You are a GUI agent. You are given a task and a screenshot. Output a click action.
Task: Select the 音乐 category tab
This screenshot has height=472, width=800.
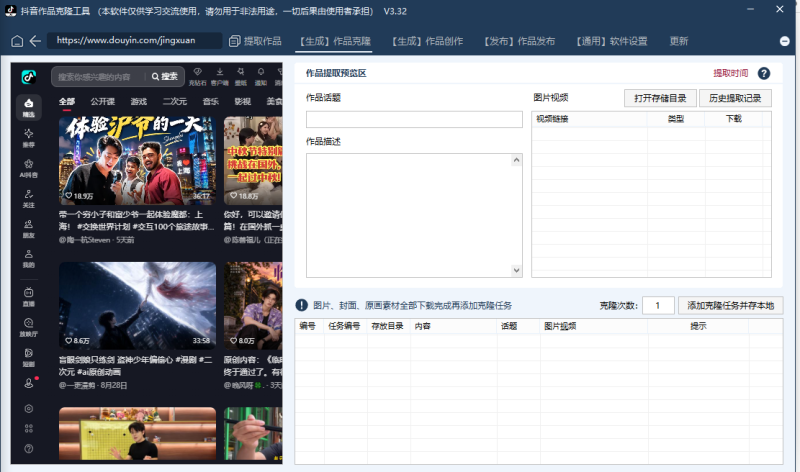point(211,102)
